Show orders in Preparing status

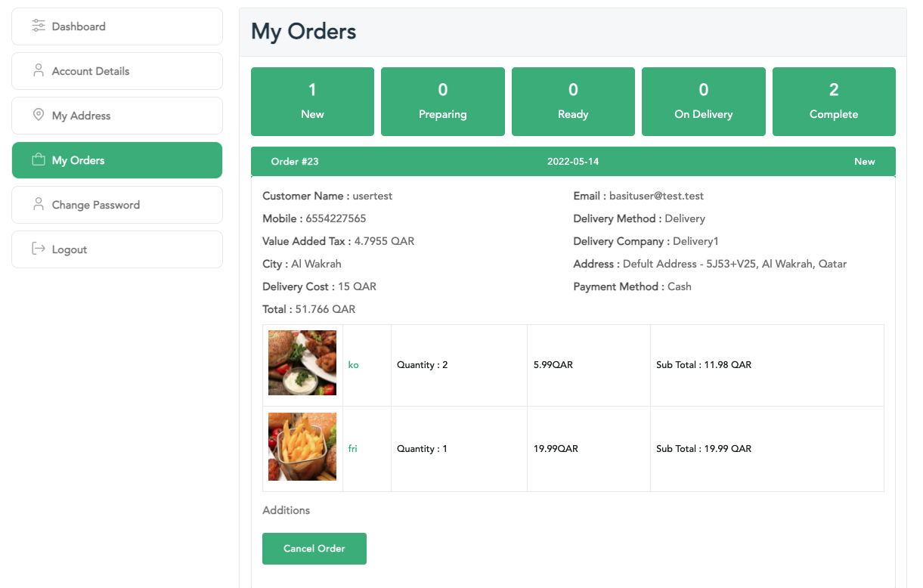tap(442, 102)
